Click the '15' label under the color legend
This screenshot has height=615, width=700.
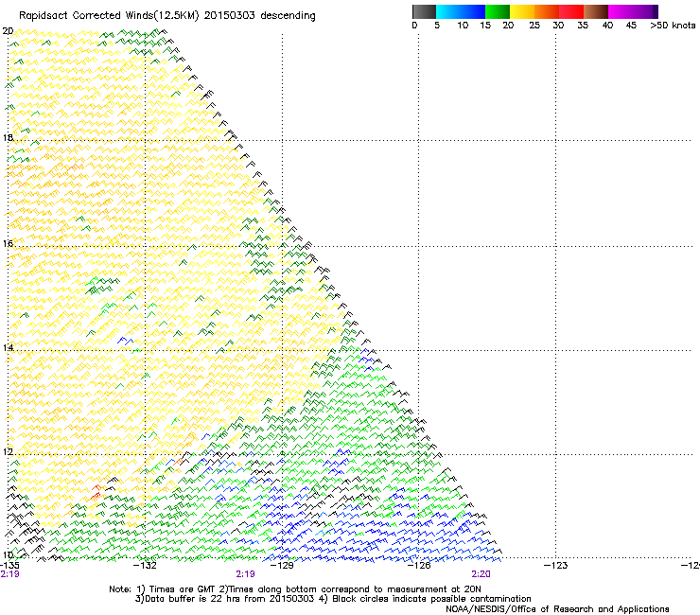point(485,26)
